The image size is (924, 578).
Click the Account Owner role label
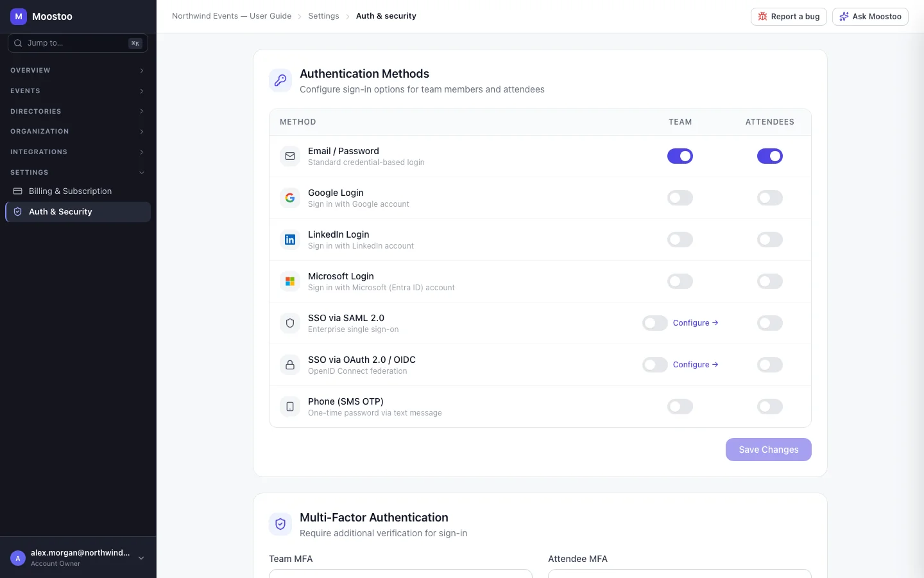click(56, 564)
